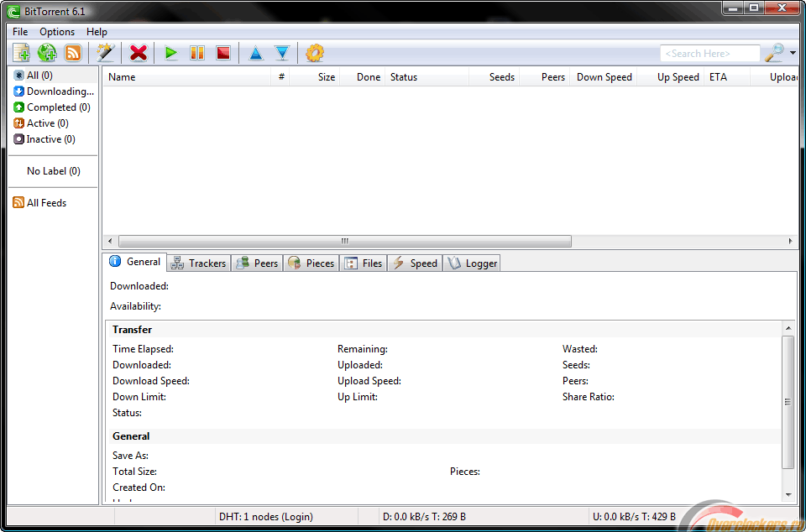
Task: Switch to the Logger tab
Action: pos(471,263)
